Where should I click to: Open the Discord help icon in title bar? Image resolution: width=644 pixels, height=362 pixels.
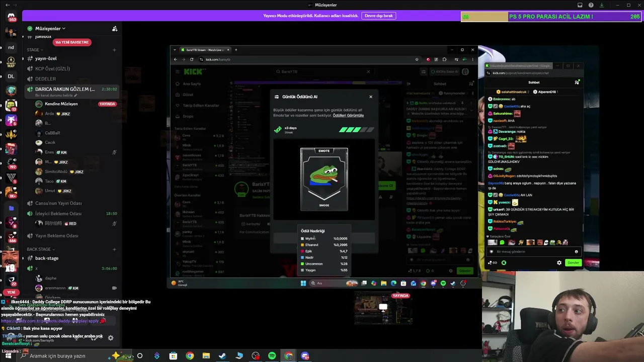pyautogui.click(x=591, y=5)
